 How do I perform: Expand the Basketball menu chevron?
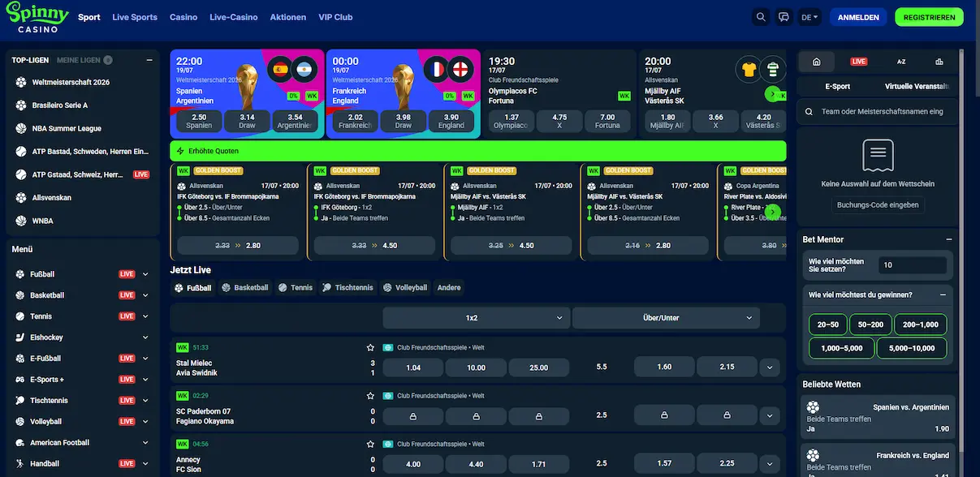coord(145,295)
